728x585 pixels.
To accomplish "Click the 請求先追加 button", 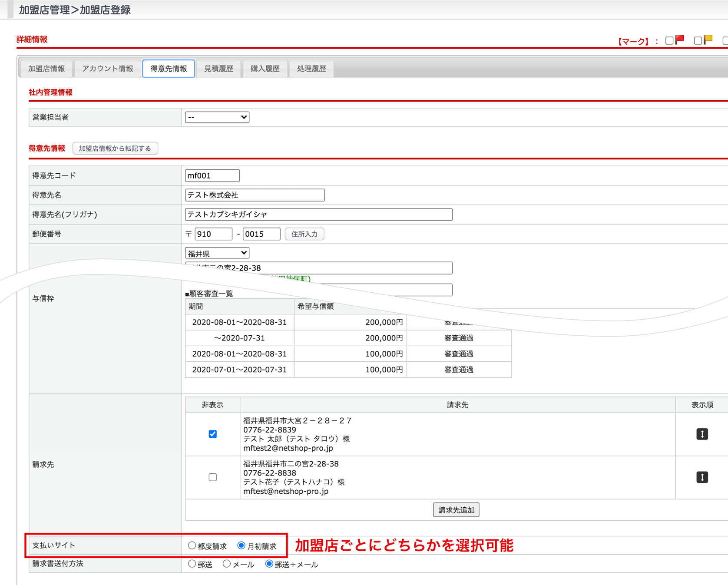I will [456, 510].
